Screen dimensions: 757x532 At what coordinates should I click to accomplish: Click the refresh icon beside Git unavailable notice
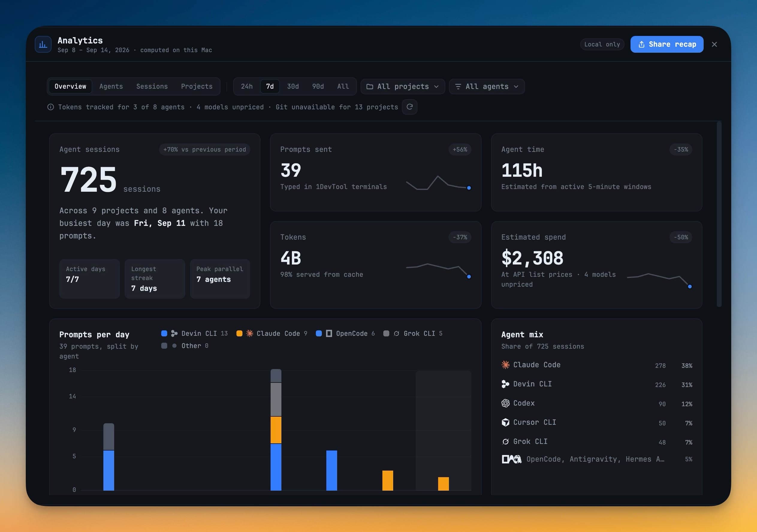pos(409,107)
